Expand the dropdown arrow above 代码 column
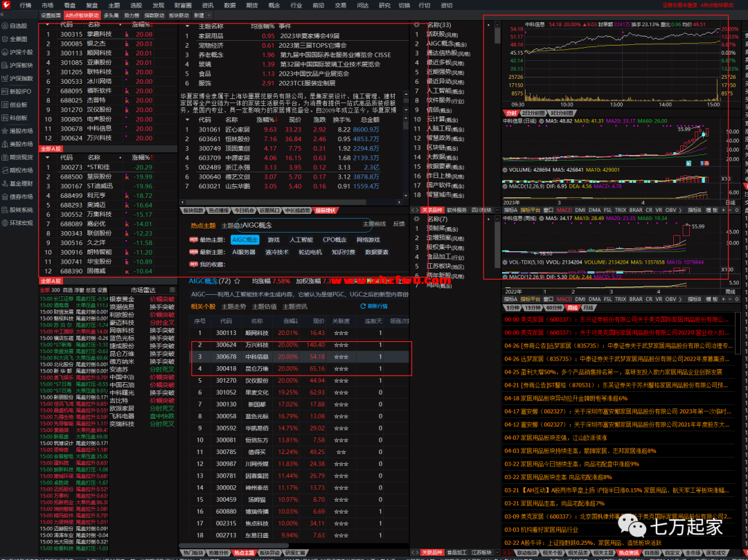748x560 pixels. point(47,24)
